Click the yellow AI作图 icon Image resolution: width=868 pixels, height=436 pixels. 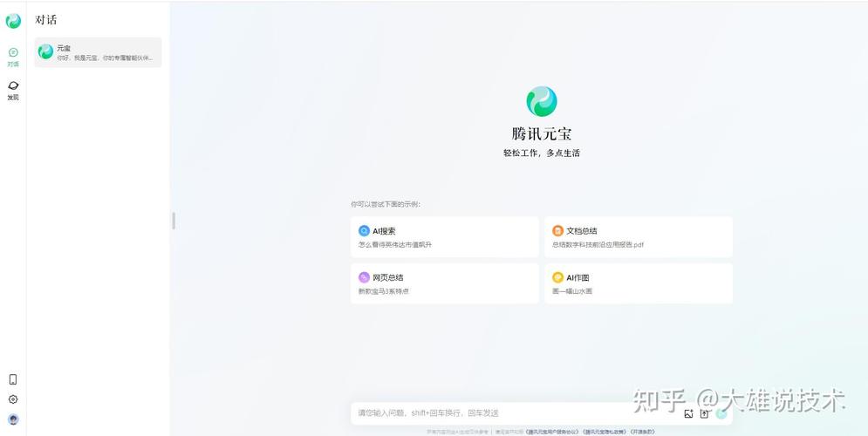[557, 277]
